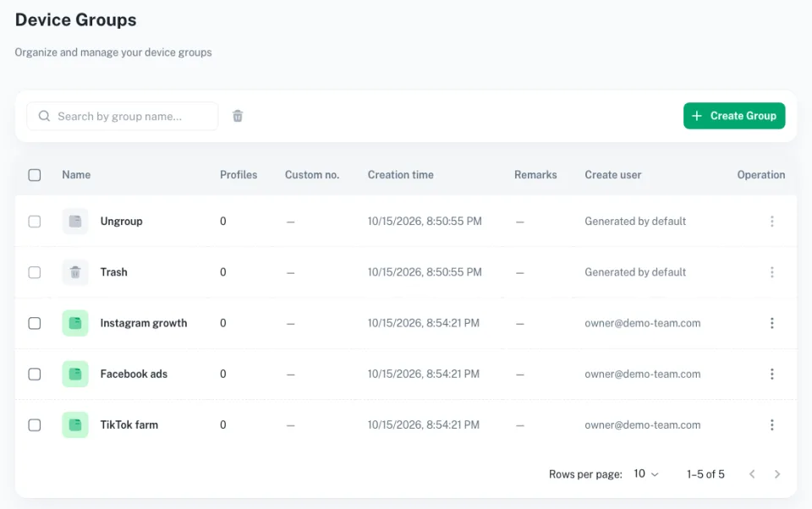Click Generated by default in Ungroup row
812x509 pixels.
click(x=635, y=221)
